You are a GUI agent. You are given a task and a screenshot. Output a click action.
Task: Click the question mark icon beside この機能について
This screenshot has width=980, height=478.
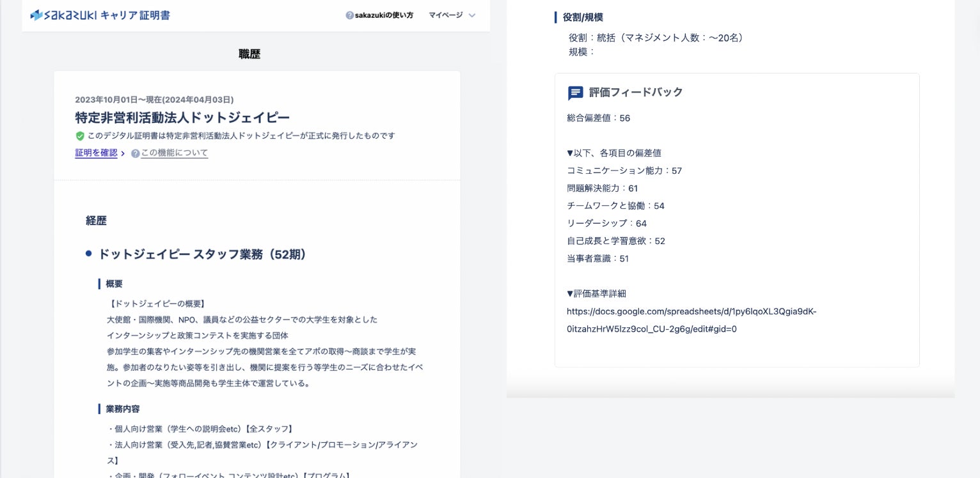click(x=135, y=153)
